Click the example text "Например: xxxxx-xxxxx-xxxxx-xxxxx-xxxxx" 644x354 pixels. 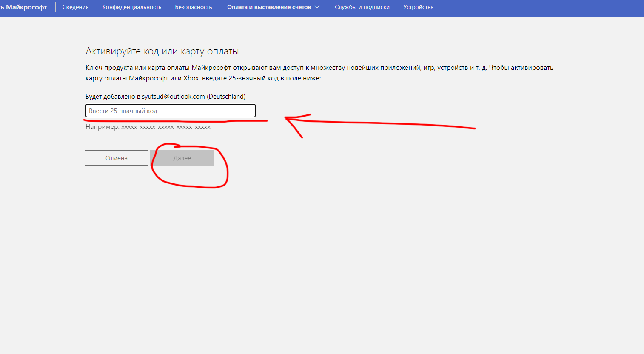(x=148, y=127)
